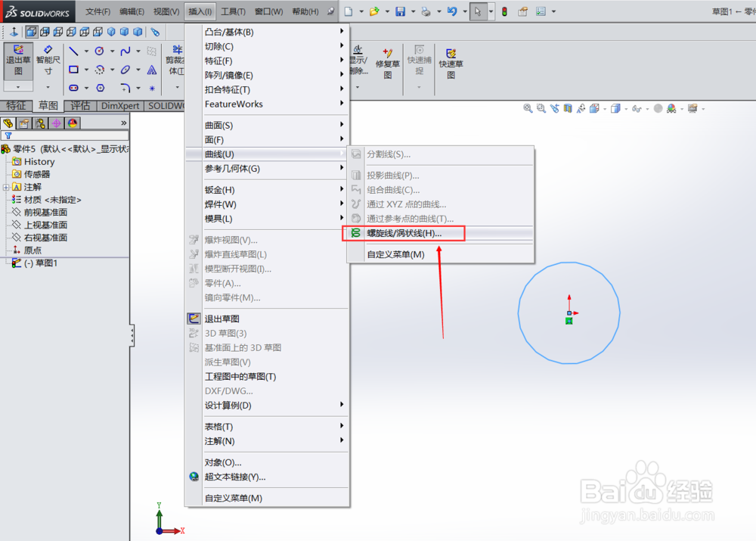Click the Section View icon
756x541 pixels.
click(568, 109)
